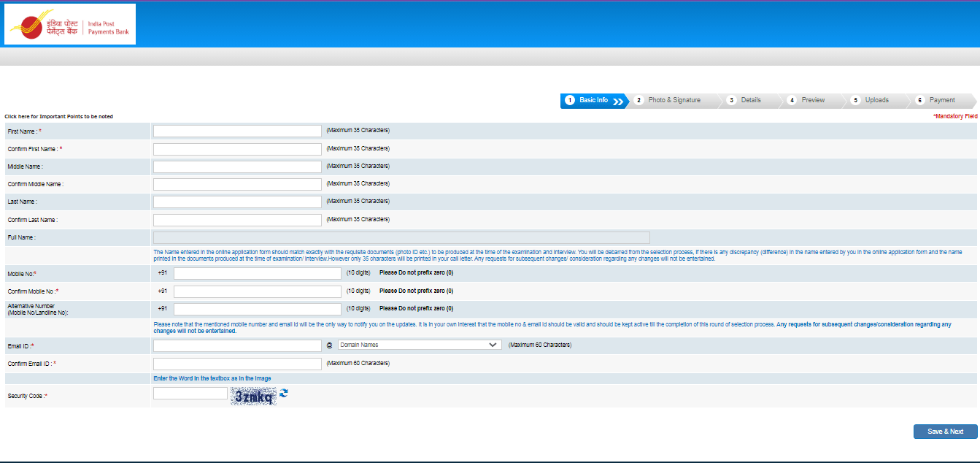Click the India Post Payments Bank logo
This screenshot has width=980, height=463.
[x=70, y=24]
